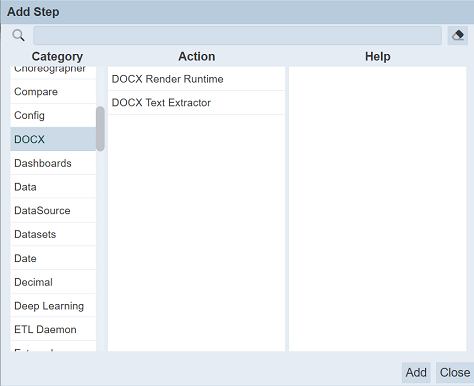Select the Data category

point(53,187)
